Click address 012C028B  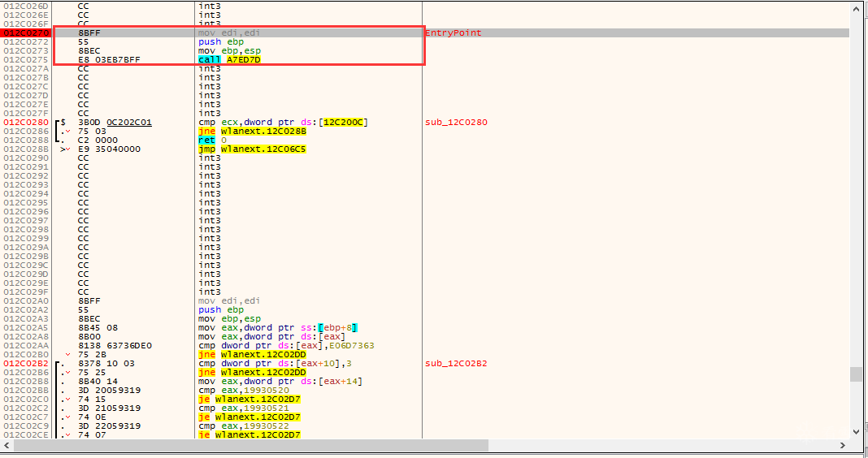point(26,149)
